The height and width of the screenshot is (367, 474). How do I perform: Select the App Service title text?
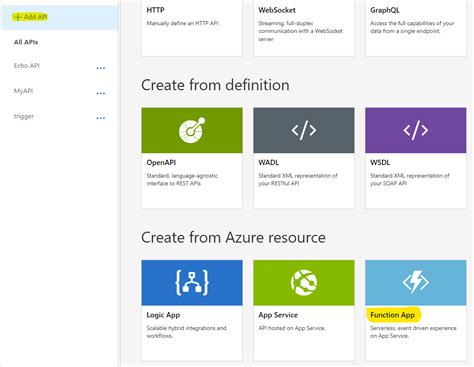[278, 315]
